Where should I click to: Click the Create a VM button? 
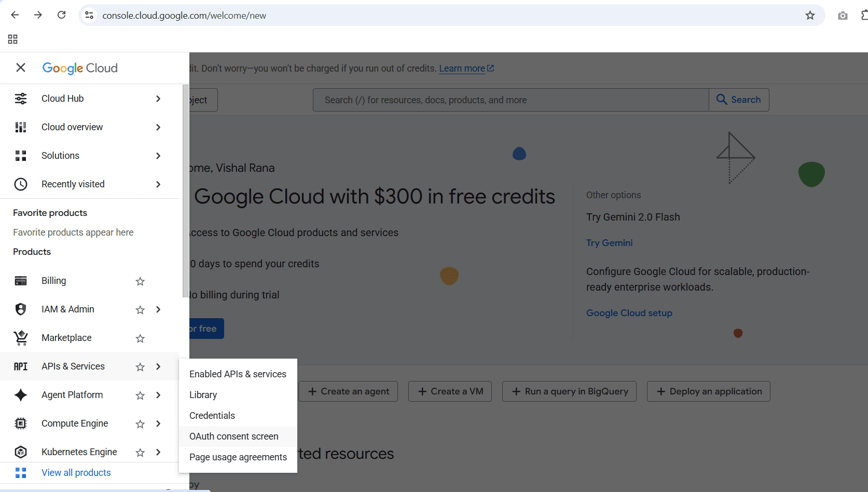(x=450, y=391)
